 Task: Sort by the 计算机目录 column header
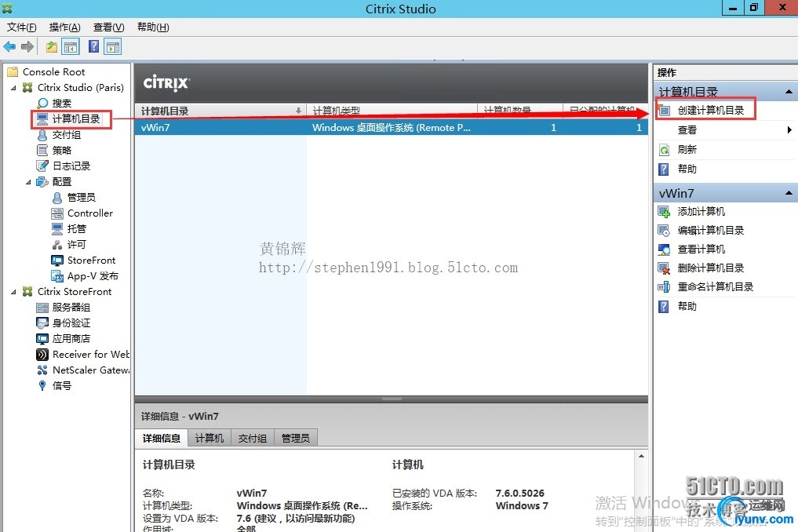point(220,111)
